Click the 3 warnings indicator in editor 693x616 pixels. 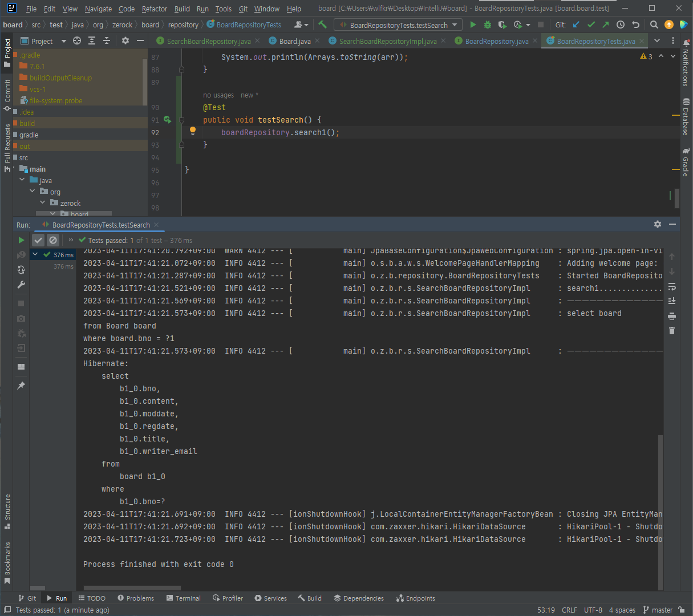point(646,56)
